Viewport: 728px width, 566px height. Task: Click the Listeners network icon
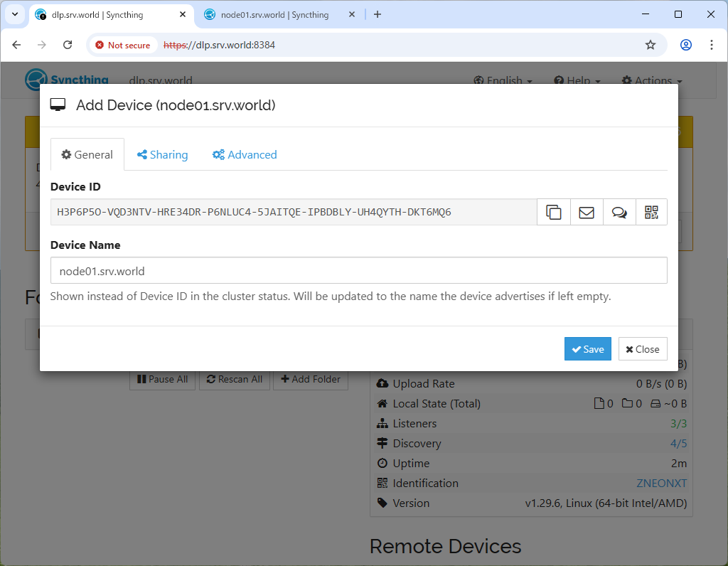point(382,424)
